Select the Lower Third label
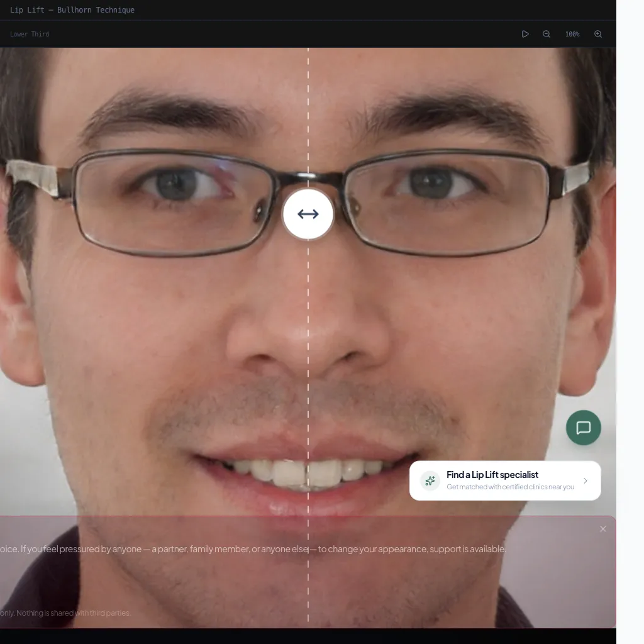Image resolution: width=644 pixels, height=644 pixels. [30, 34]
